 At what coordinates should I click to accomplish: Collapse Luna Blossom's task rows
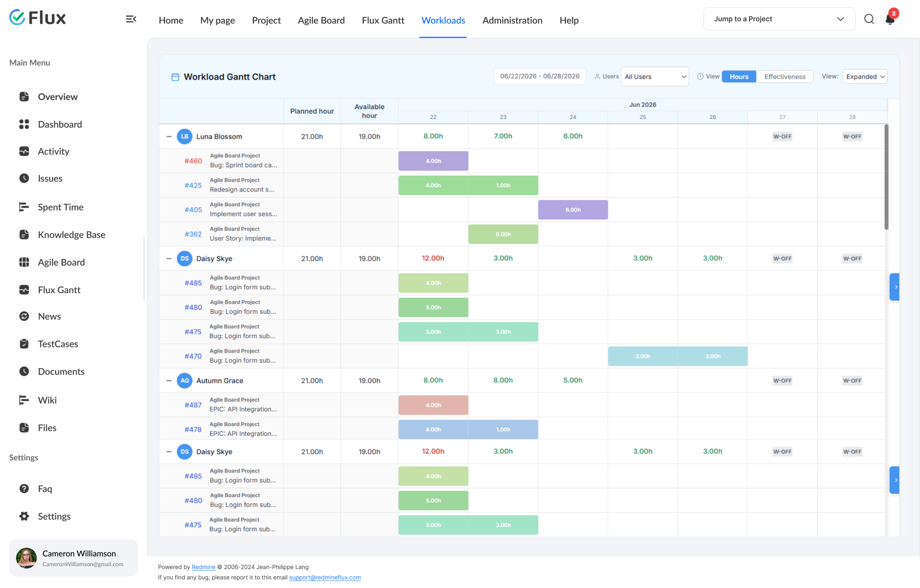coord(169,136)
